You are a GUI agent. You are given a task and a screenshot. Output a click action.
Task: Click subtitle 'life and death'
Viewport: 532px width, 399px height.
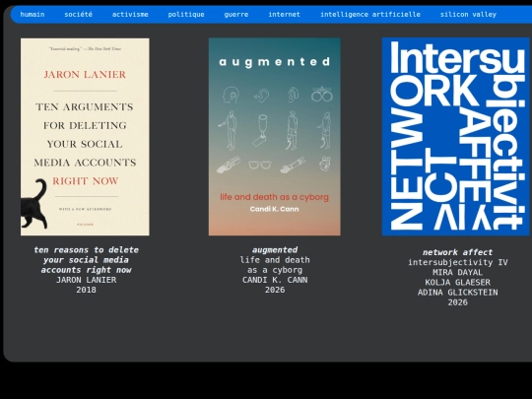tap(275, 260)
